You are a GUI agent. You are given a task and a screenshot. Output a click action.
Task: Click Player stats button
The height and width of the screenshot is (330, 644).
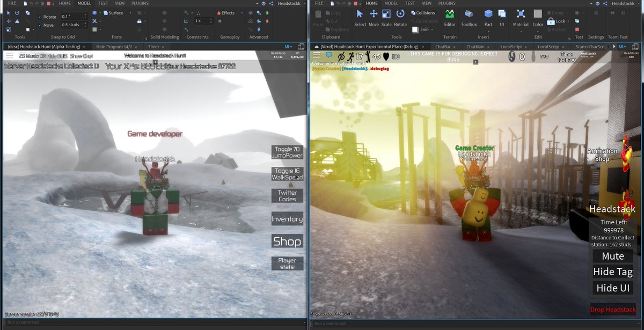[x=287, y=263]
